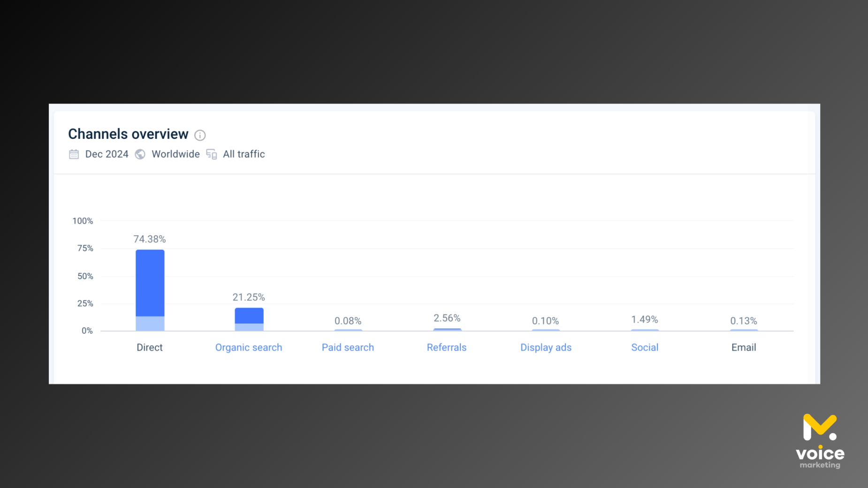Screen dimensions: 868x488
Task: Click the Worldwide region text
Action: coord(175,154)
